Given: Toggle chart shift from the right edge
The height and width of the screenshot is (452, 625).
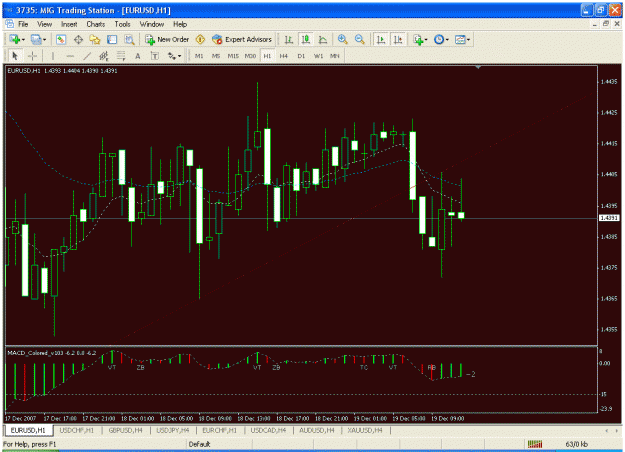Looking at the screenshot, I should point(398,39).
